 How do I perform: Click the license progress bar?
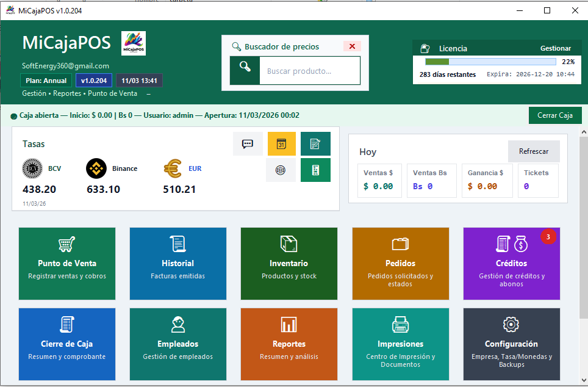coord(490,62)
